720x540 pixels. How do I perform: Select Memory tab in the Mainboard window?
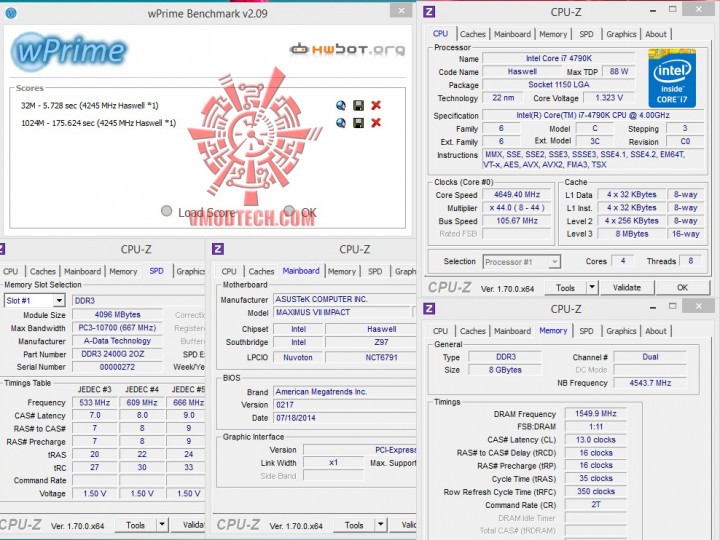342,271
